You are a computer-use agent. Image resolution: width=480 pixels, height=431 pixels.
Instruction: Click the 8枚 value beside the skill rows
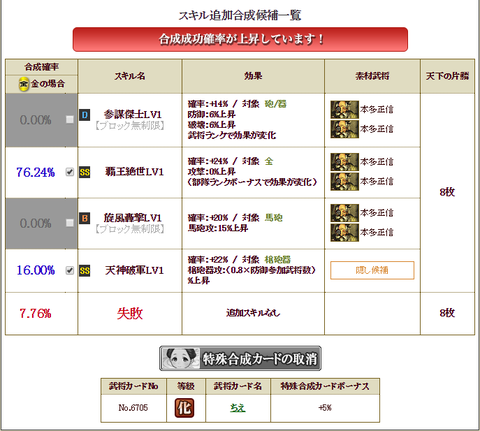[447, 192]
